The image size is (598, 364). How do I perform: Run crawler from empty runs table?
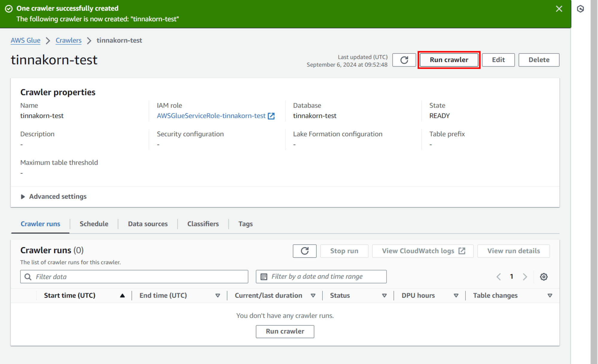pos(285,331)
